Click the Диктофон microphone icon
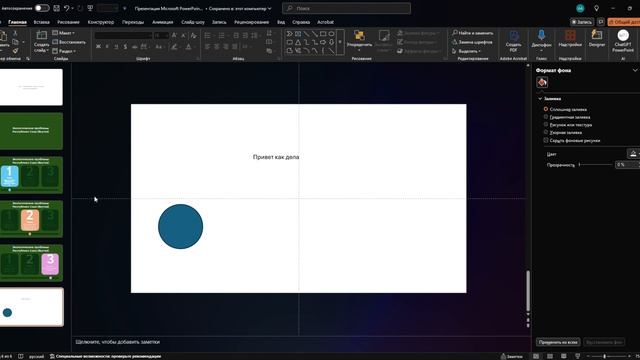 point(541,36)
